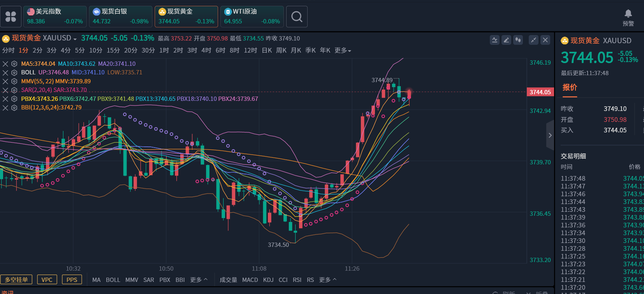Show the 成交量 volume sub-chart
The width and height of the screenshot is (644, 294).
(x=228, y=280)
